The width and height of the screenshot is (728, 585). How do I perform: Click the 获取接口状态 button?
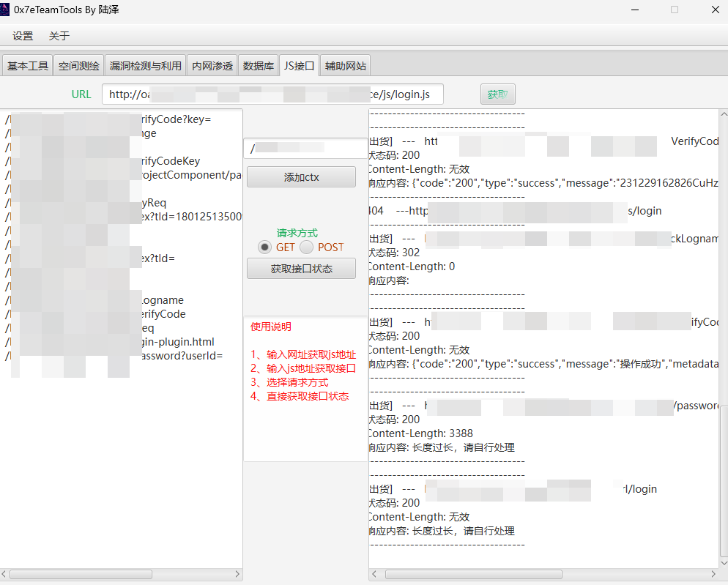coord(301,269)
